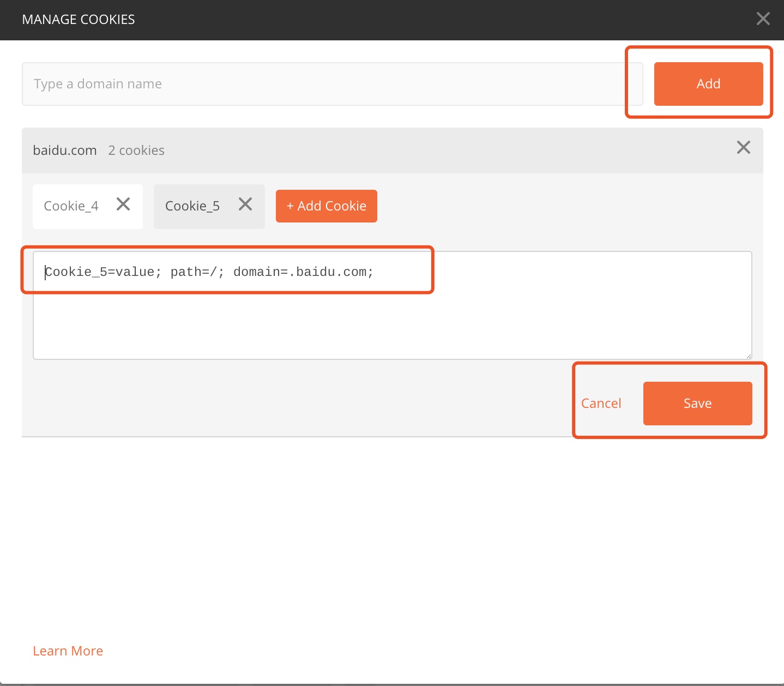
Task: Delete Cookie_5 with its X icon
Action: (245, 204)
